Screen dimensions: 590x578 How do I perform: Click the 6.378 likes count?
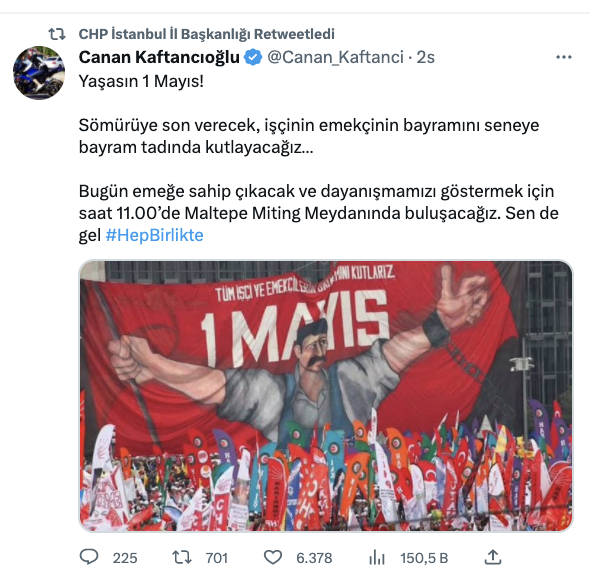(x=314, y=558)
